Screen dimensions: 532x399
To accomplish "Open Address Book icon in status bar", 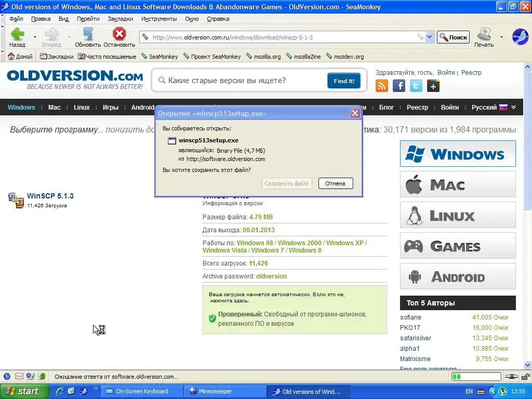I will point(42,376).
